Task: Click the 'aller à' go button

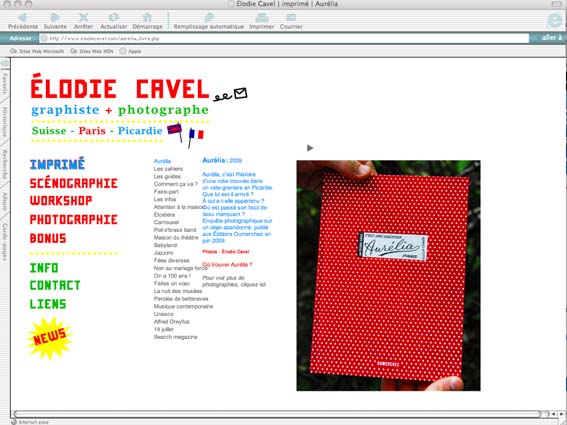Action: coord(551,38)
